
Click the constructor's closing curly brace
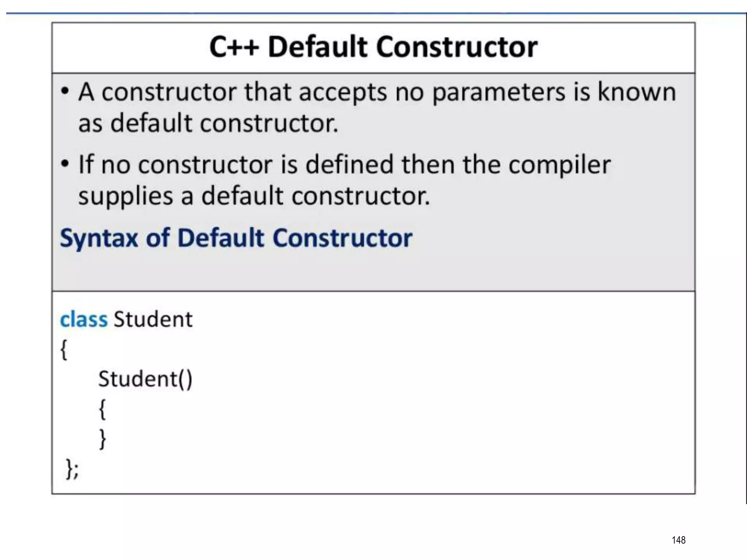tap(103, 439)
